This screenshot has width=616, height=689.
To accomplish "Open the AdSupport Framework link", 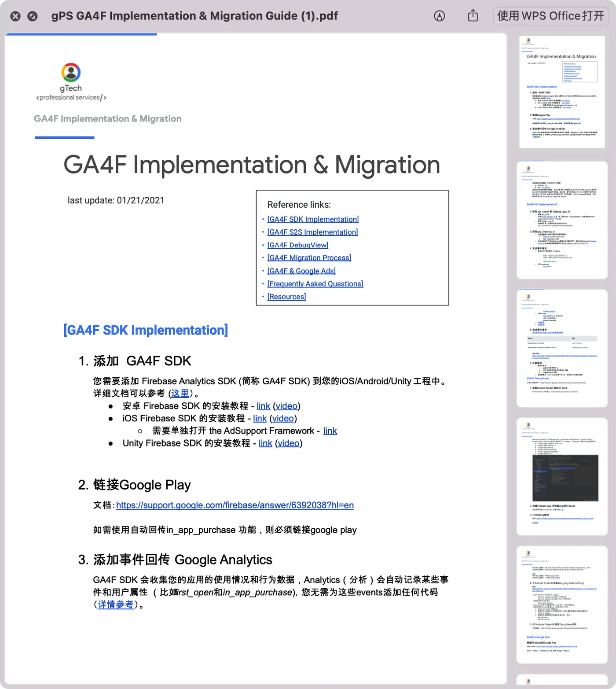I will click(330, 431).
